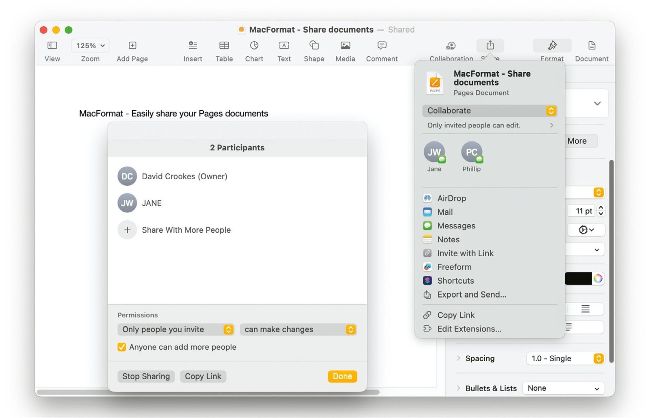Open the Chart tool
The image size is (650, 418).
point(254,46)
